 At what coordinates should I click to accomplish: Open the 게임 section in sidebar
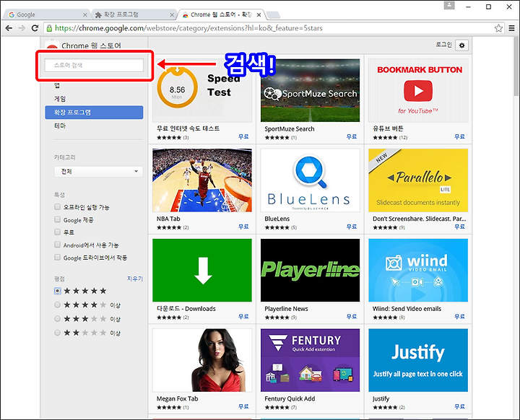pos(60,99)
